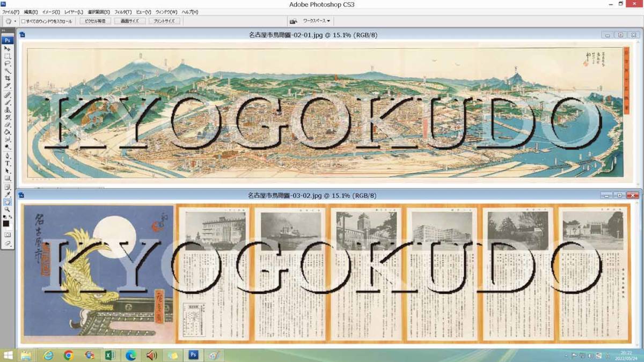Open the ヘルプ(H) menu
The width and height of the screenshot is (644, 362).
click(x=189, y=12)
